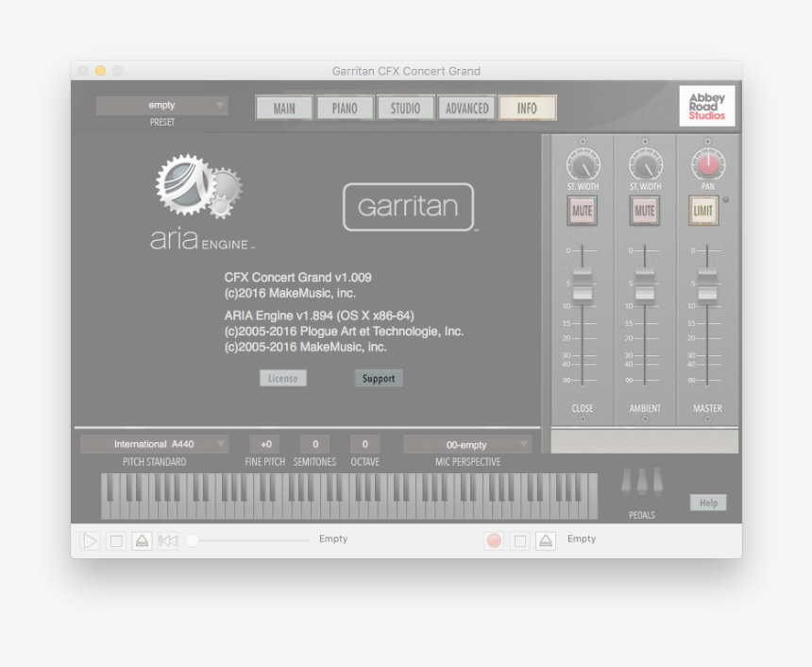Click the empty display panel under the mixer
This screenshot has width=812, height=667.
(x=645, y=441)
